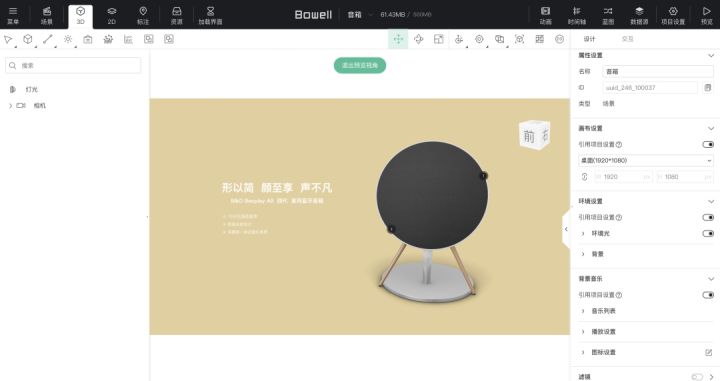Click the edit icon in 图标设置 row
Image resolution: width=720 pixels, height=381 pixels.
pos(709,353)
